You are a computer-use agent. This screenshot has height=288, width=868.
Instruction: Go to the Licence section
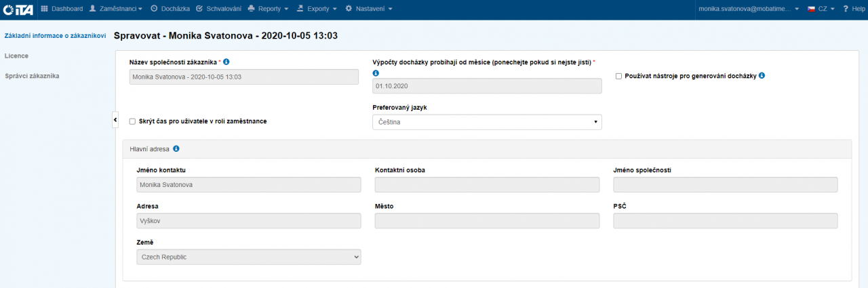(x=16, y=56)
